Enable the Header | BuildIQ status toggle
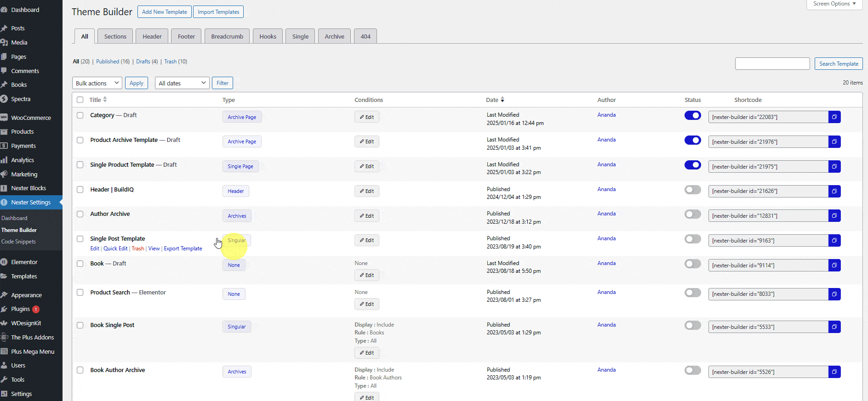The image size is (868, 401). pos(692,190)
